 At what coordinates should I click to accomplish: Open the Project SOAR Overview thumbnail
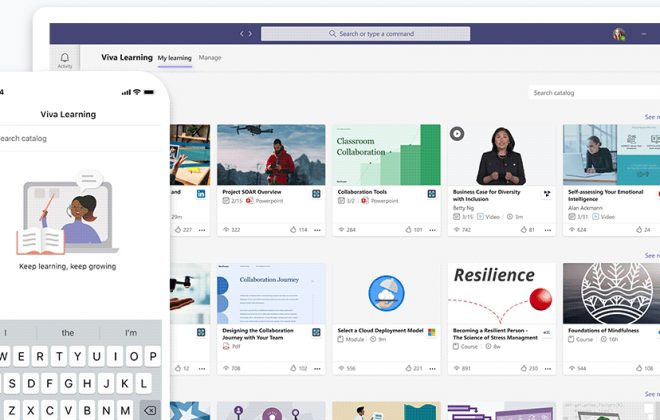tap(271, 154)
